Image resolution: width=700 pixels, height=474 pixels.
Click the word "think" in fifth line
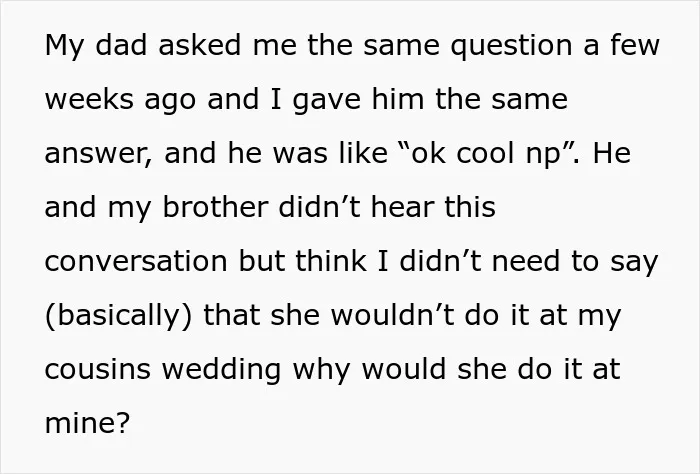coord(331,261)
